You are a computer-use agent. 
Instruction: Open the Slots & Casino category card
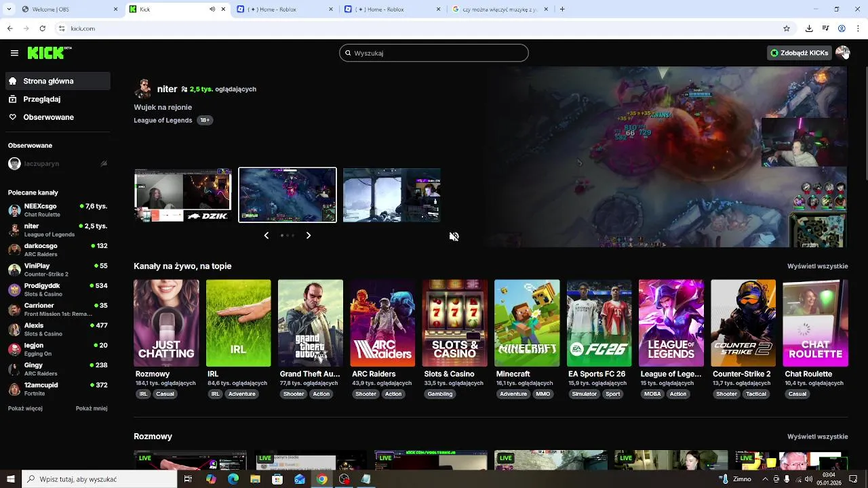[455, 323]
